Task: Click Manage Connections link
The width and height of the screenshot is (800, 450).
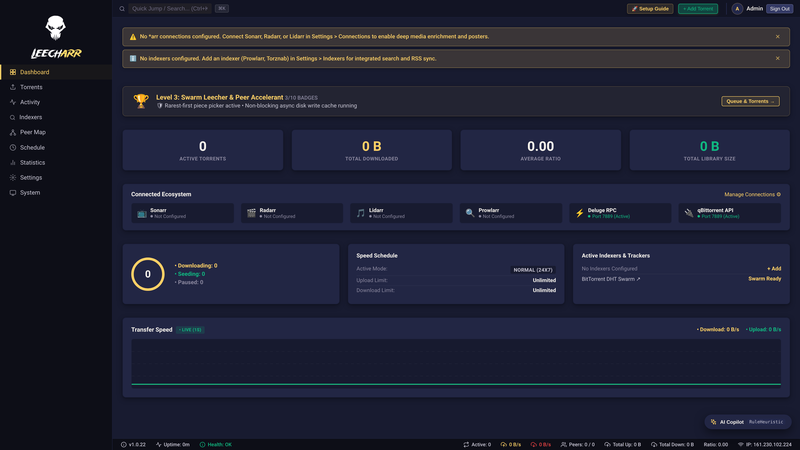Action: 752,194
